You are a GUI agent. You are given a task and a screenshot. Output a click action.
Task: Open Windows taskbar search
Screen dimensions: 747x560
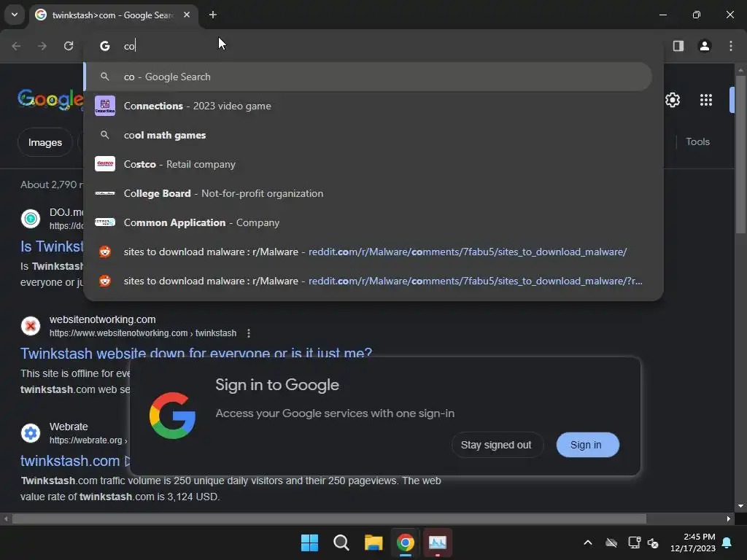341,542
